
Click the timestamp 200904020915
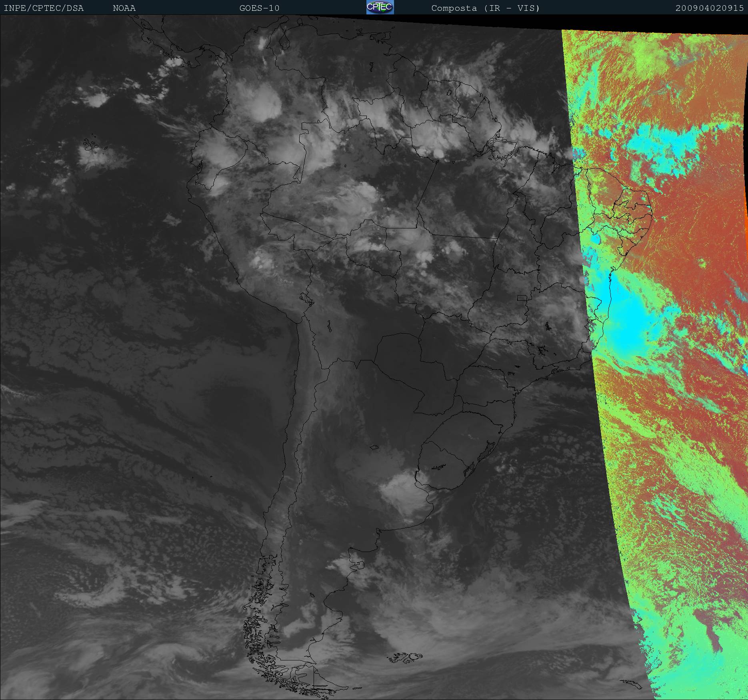tap(710, 8)
